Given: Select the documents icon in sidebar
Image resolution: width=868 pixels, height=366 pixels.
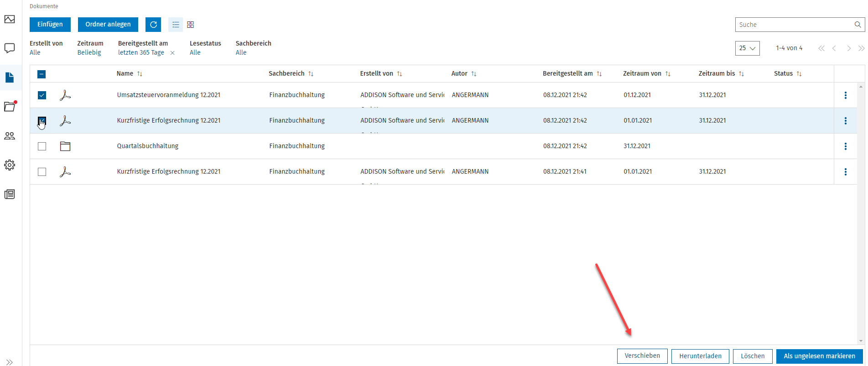Looking at the screenshot, I should pos(10,77).
